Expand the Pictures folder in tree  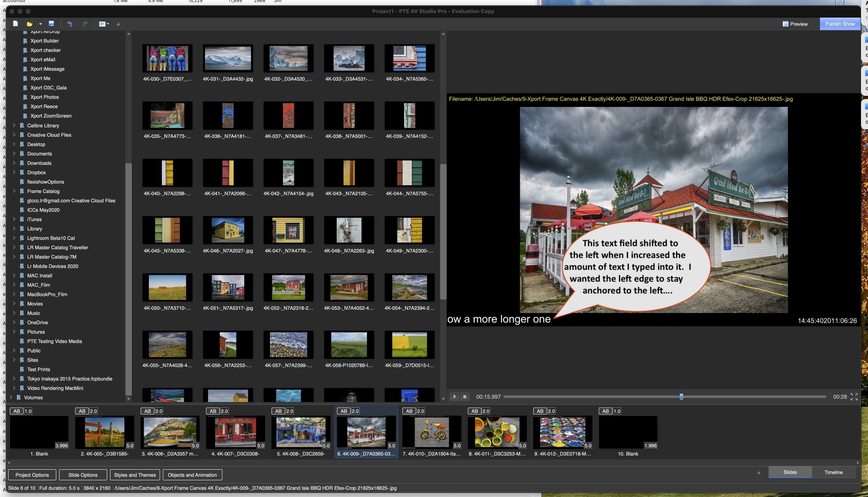[14, 332]
